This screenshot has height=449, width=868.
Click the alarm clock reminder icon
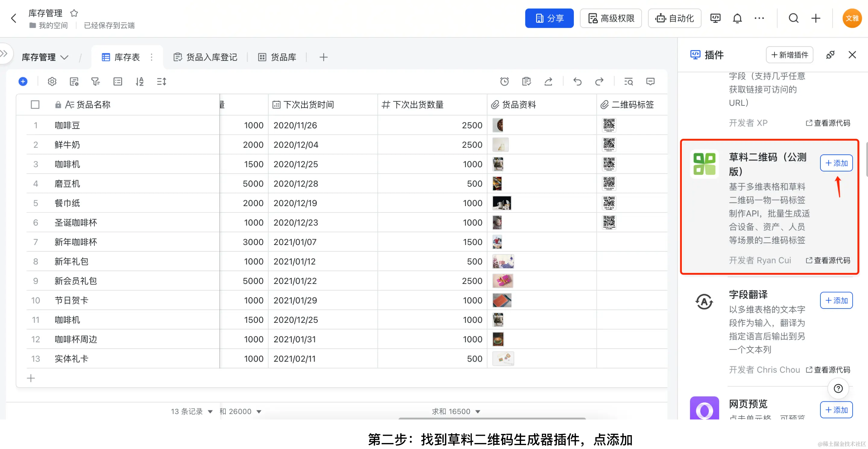click(505, 81)
